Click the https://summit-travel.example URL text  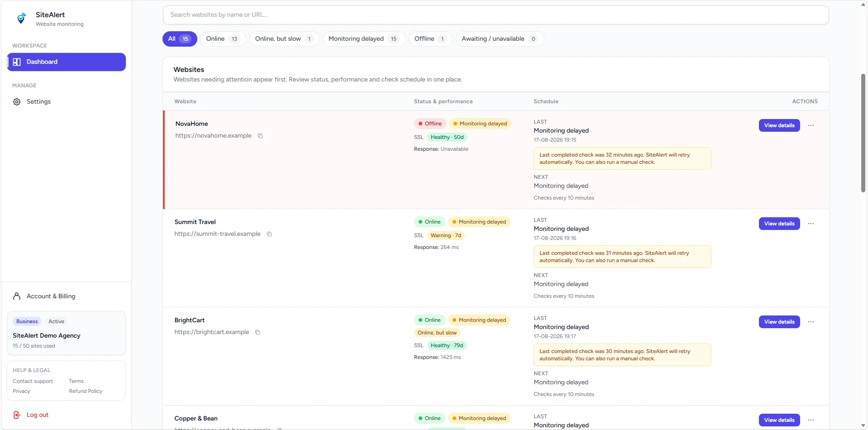(x=218, y=234)
